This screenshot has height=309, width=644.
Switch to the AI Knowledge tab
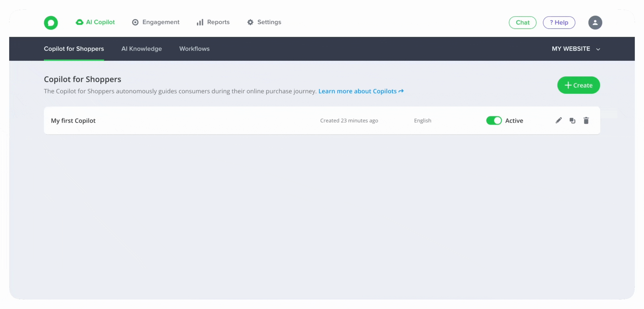142,49
